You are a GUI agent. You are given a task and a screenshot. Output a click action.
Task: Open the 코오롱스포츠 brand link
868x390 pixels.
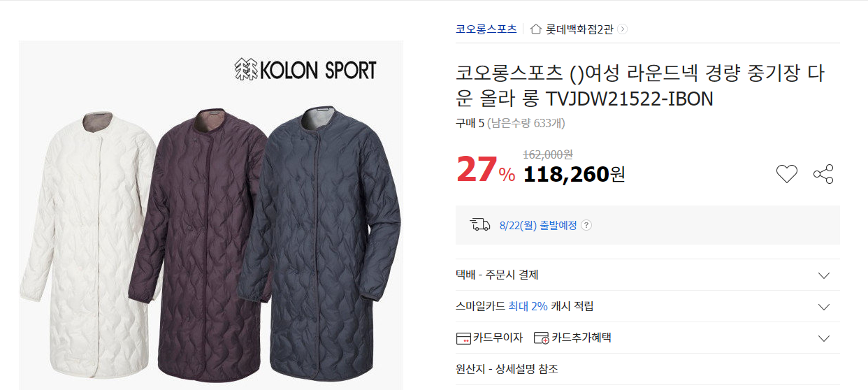click(x=486, y=29)
